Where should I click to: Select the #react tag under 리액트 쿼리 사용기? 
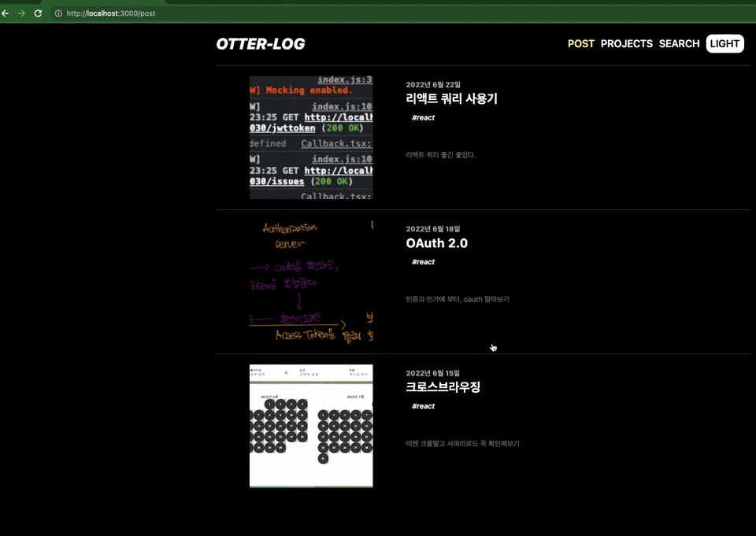[423, 118]
